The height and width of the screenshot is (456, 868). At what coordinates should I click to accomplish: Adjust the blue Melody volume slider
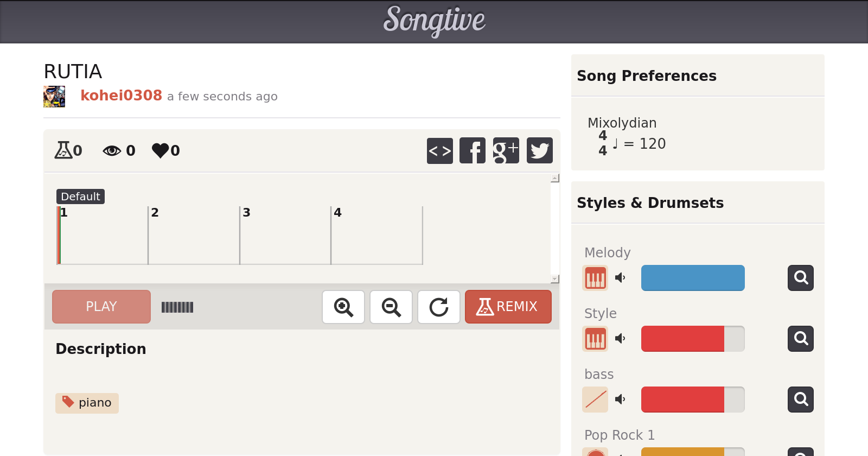pyautogui.click(x=693, y=278)
